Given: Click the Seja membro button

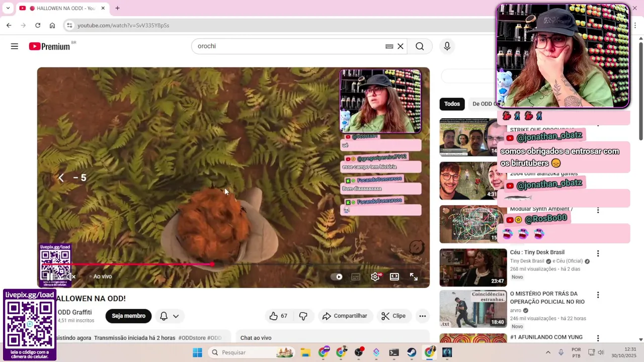Looking at the screenshot, I should 128,316.
